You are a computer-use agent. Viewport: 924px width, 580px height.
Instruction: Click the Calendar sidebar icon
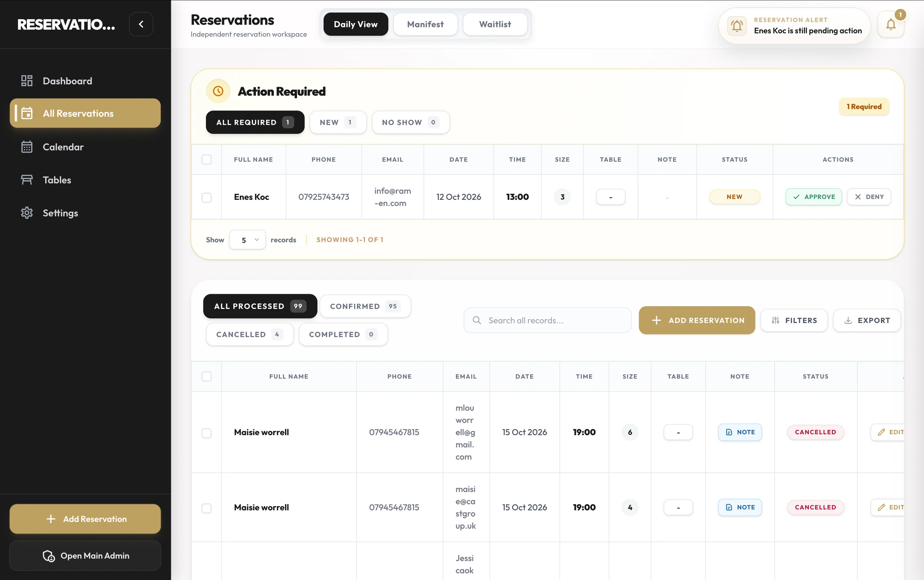[27, 147]
